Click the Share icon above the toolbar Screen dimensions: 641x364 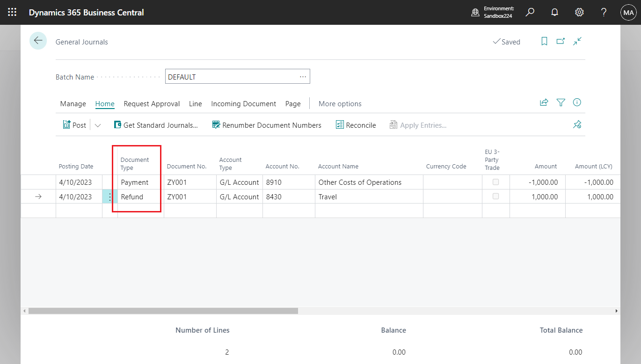[544, 102]
